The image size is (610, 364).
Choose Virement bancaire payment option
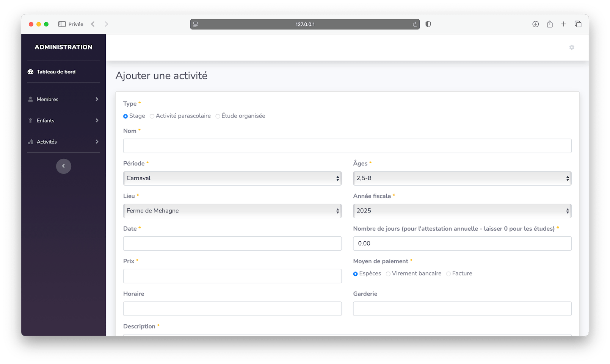click(x=388, y=274)
